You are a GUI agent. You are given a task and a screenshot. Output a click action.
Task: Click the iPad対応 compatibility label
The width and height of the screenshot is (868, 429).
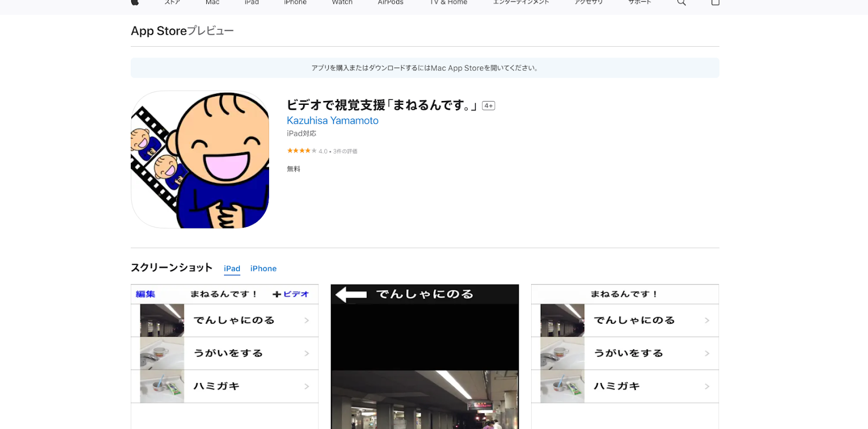(302, 134)
